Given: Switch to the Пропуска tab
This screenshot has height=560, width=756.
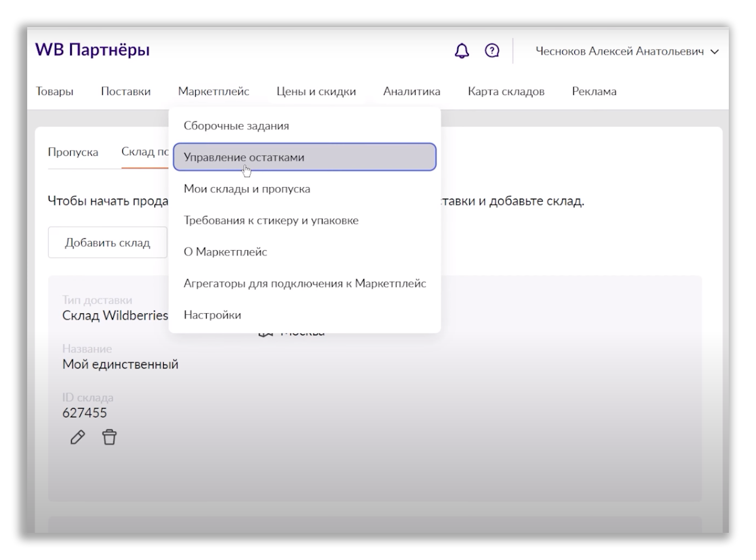Looking at the screenshot, I should tap(73, 152).
